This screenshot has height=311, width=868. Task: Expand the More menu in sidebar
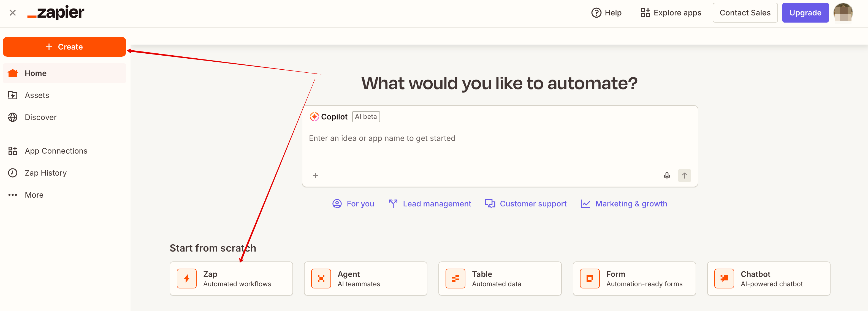(34, 195)
